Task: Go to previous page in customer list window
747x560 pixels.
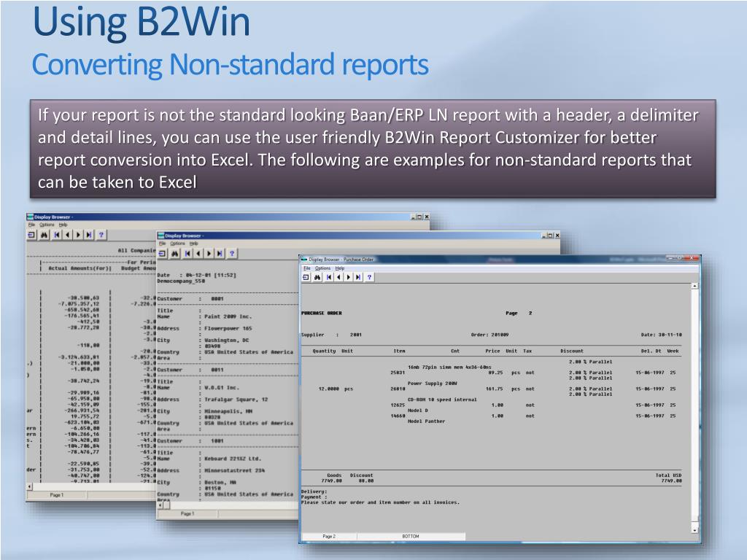Action: click(198, 253)
